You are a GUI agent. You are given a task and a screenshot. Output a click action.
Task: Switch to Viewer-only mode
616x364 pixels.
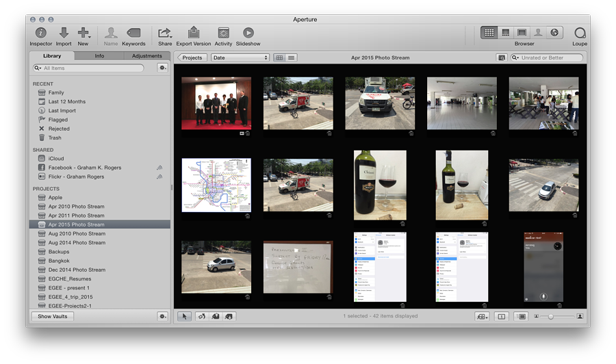(x=522, y=33)
